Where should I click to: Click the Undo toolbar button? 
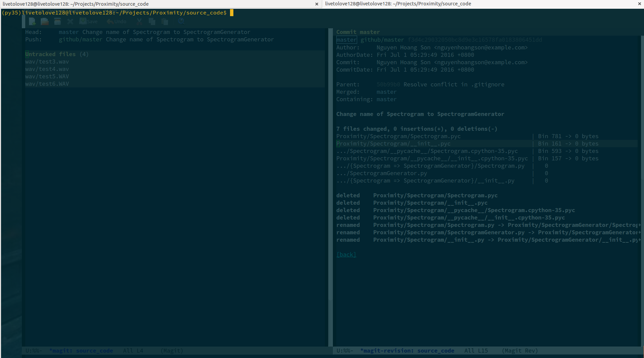[x=116, y=22]
